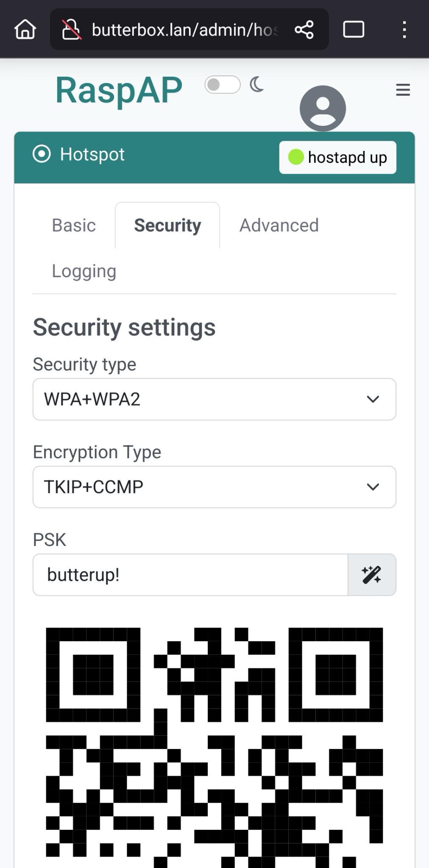
Task: Tap the insecure connection lock icon
Action: [x=71, y=30]
